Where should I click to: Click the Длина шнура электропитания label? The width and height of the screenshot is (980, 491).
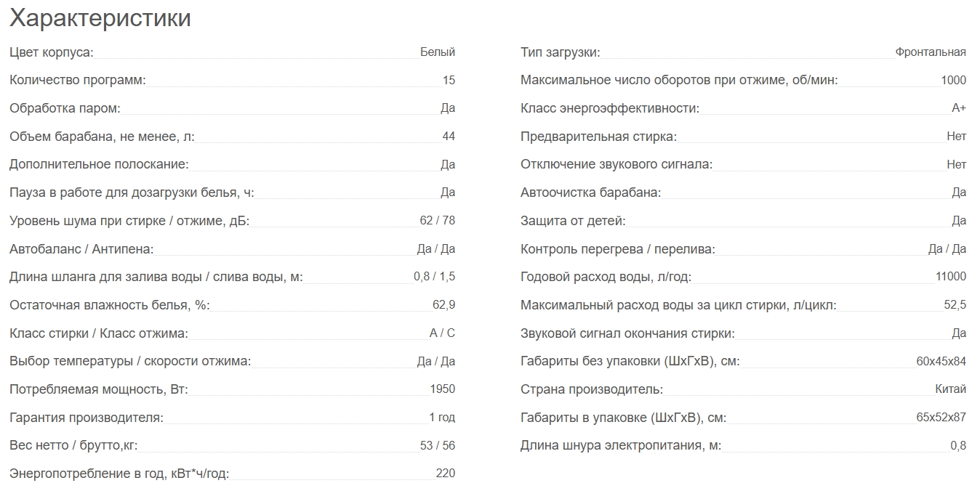(x=621, y=445)
